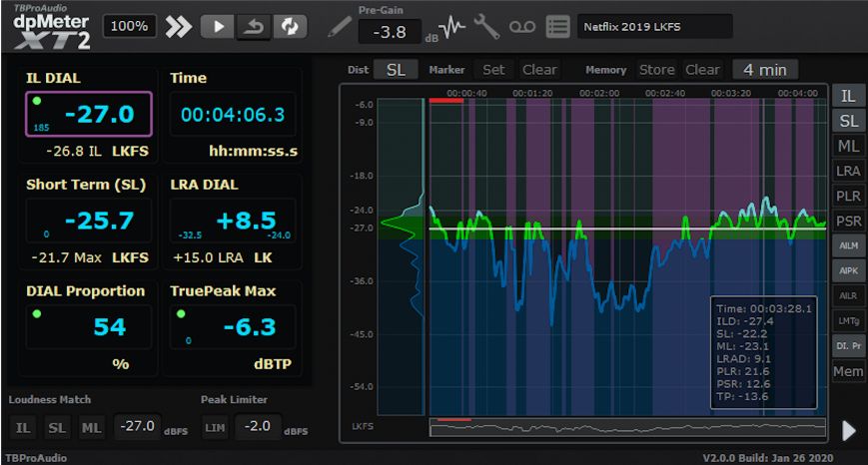Toggle the AIPK graph button
The image size is (868, 465).
click(x=848, y=271)
